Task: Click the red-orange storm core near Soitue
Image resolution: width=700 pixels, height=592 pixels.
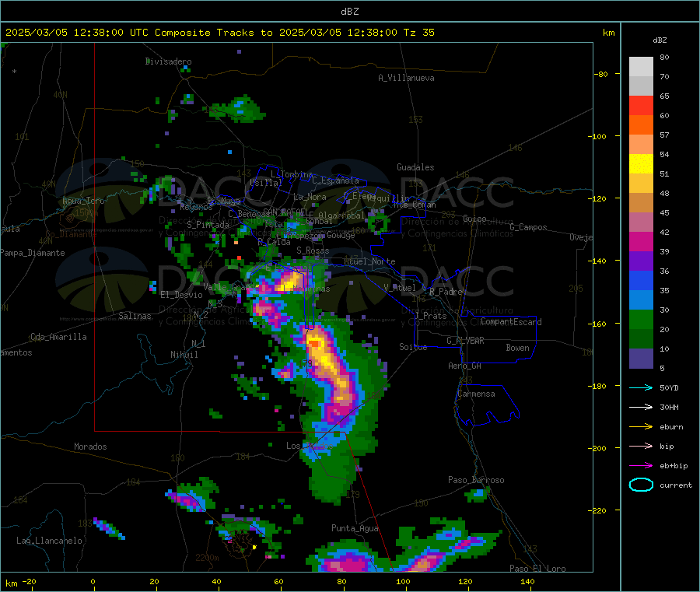Action: point(316,343)
